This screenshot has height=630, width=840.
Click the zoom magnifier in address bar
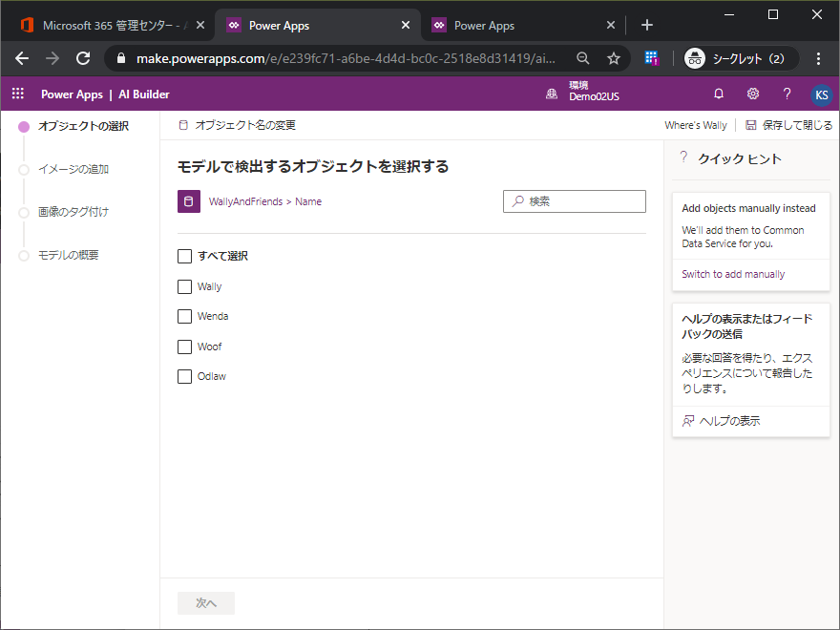click(x=583, y=58)
